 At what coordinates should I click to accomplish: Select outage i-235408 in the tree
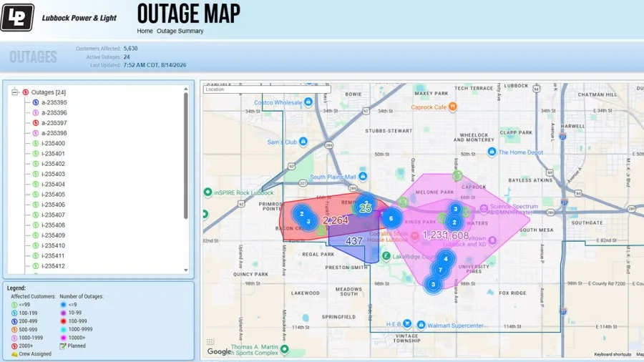coord(53,225)
